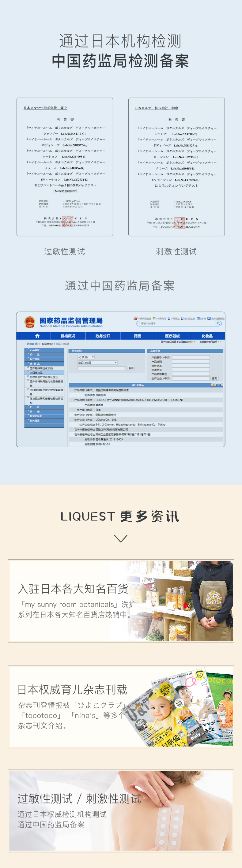242x868 pixels.
Task: Expand the 其他 sidebar section
Action: tap(44, 412)
